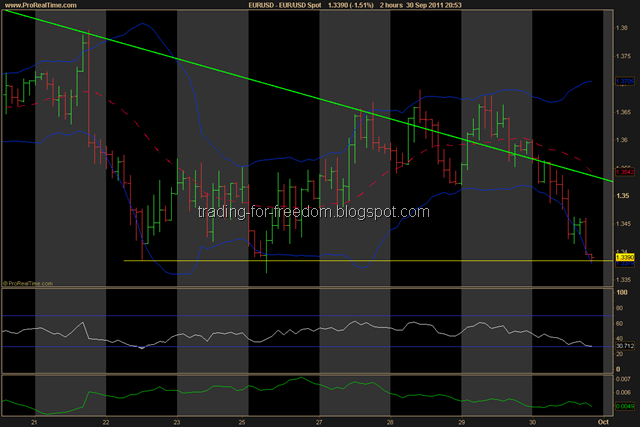This screenshot has width=640, height=427.
Task: Select the yellow horizontal support line
Action: pyautogui.click(x=367, y=260)
